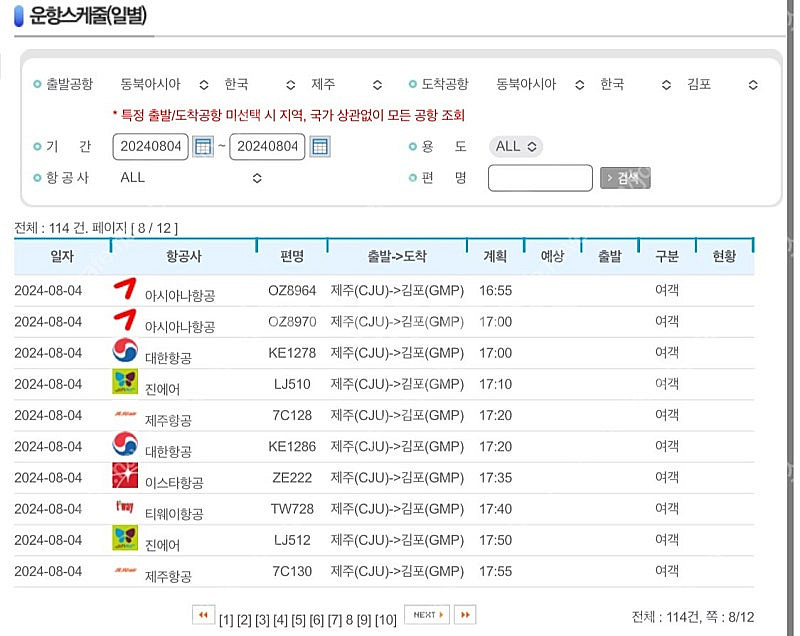Go to page [2]
This screenshot has height=636, width=800.
click(244, 620)
